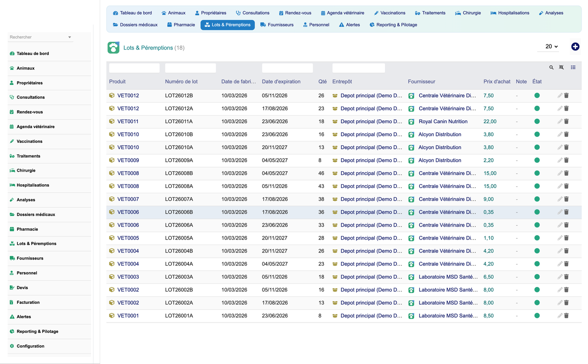Image resolution: width=588 pixels, height=364 pixels.
Task: Click the Date d'expiration filter field
Action: [287, 68]
